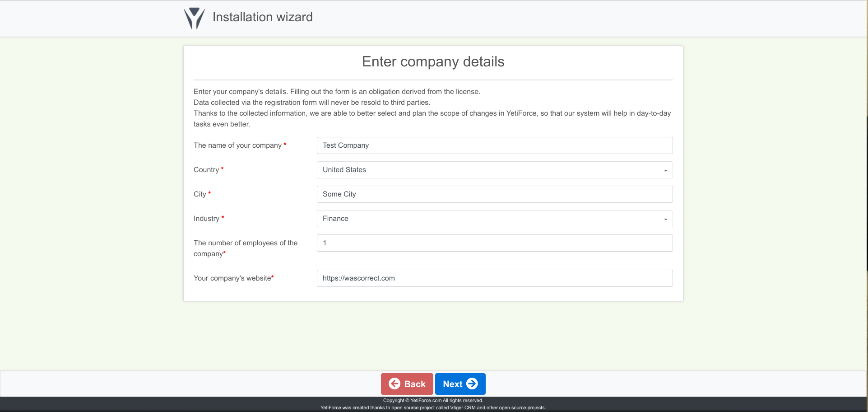This screenshot has height=412, width=868.
Task: Click the company name input field
Action: pyautogui.click(x=495, y=145)
